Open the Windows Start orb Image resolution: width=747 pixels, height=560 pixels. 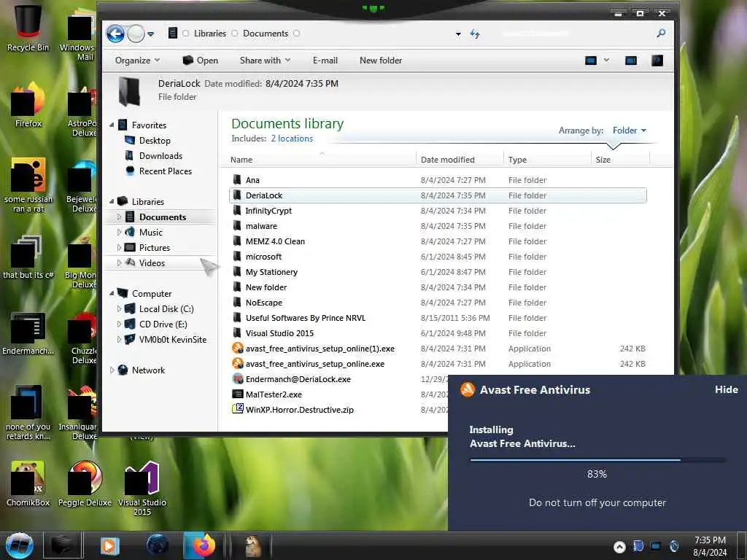pos(20,545)
